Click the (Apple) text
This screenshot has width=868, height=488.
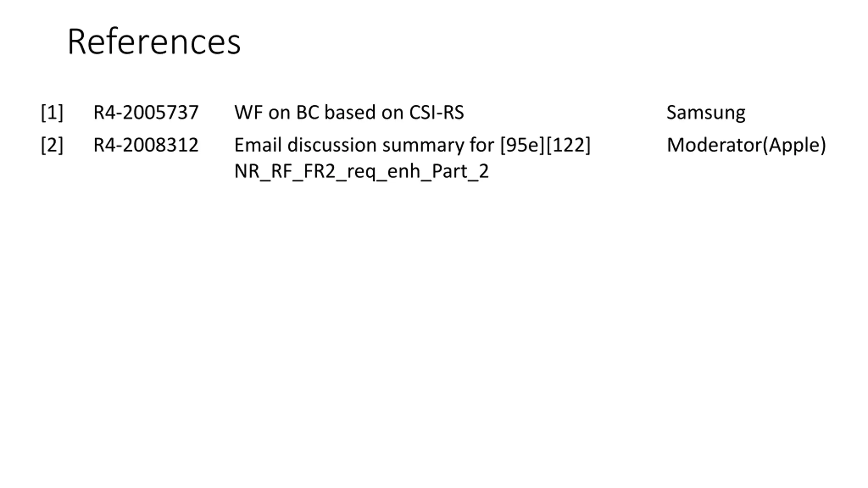coord(794,145)
